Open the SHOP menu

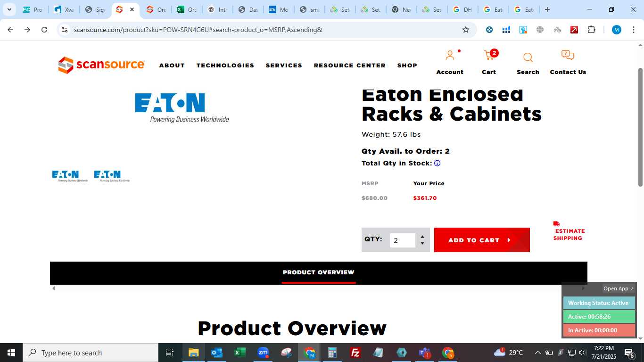(x=407, y=66)
